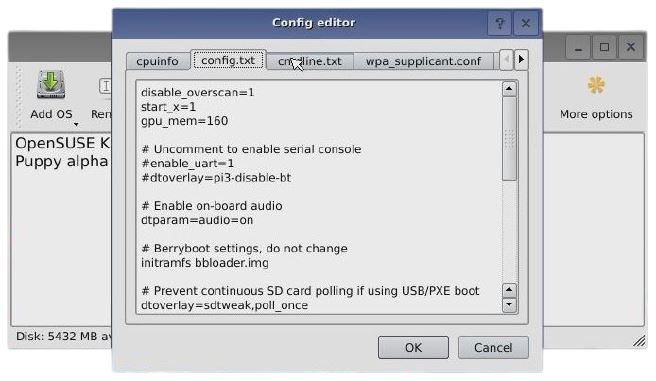
Task: Open the Add OS dropdown arrow
Action: pos(76,124)
